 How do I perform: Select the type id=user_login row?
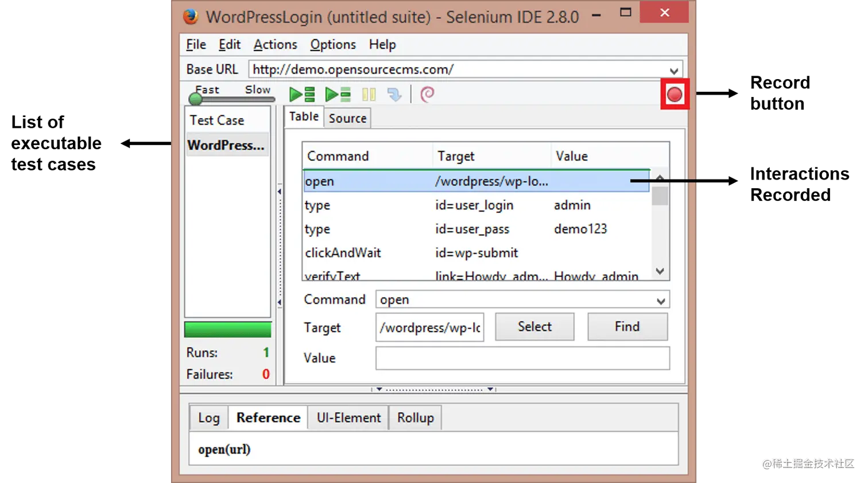[x=476, y=205]
